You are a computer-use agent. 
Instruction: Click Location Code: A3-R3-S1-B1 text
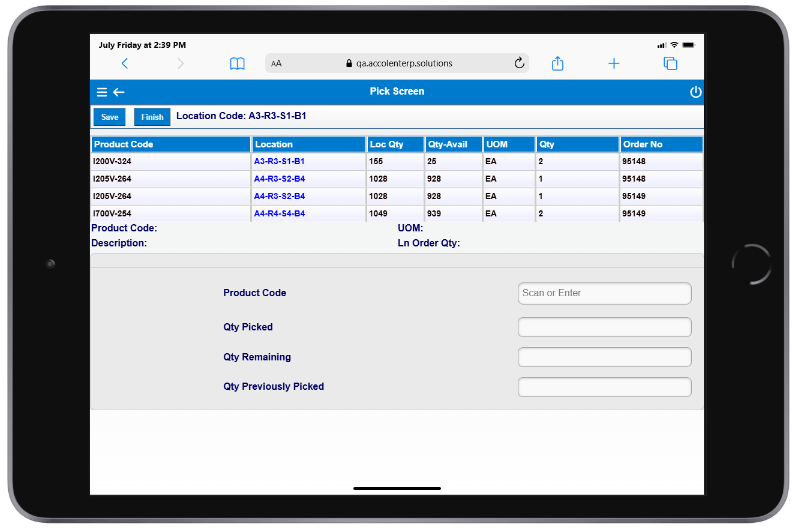click(241, 116)
